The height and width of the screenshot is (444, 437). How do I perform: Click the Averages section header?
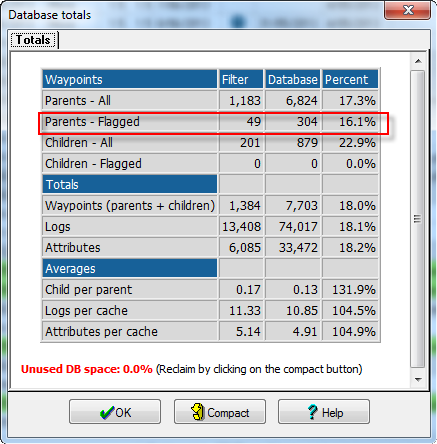(x=130, y=268)
